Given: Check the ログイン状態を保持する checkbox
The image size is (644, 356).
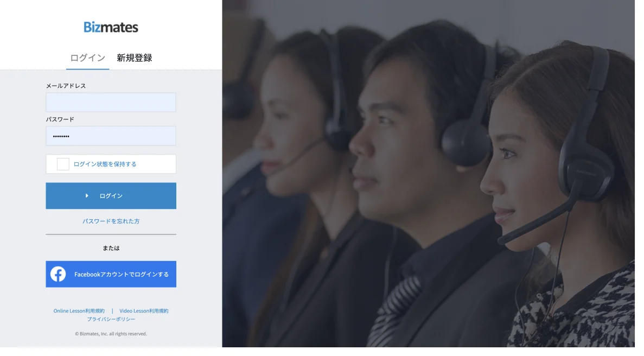Looking at the screenshot, I should 63,164.
